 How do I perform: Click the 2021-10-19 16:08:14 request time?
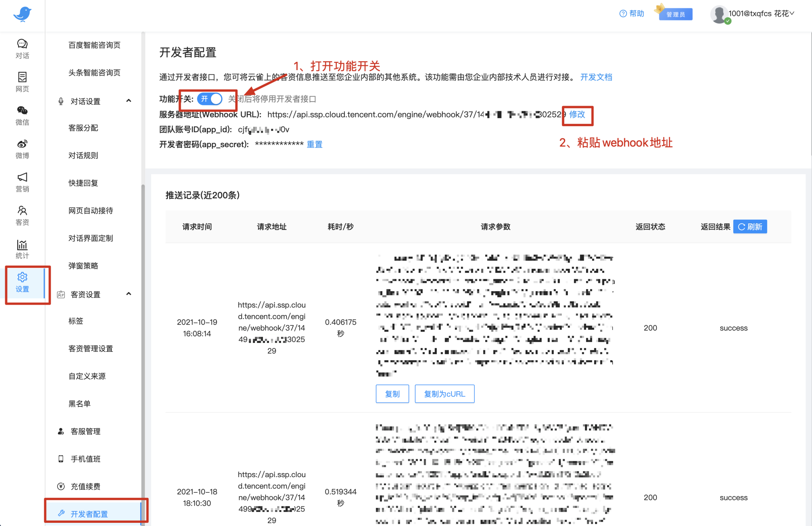click(197, 328)
